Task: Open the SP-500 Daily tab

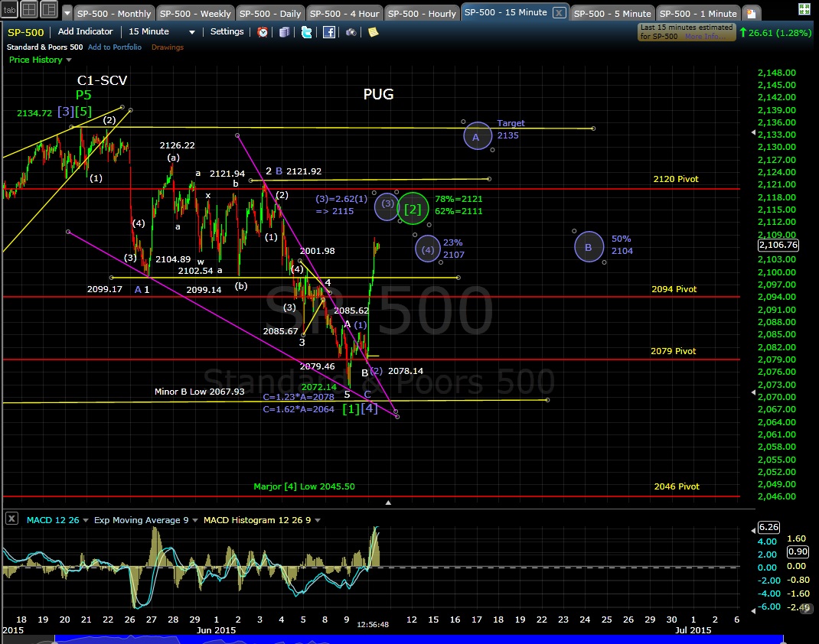Action: [269, 14]
